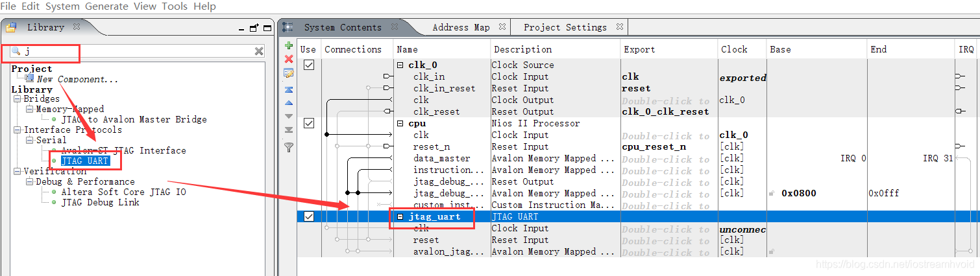
Task: Switch to the Address Map tab
Action: [461, 27]
